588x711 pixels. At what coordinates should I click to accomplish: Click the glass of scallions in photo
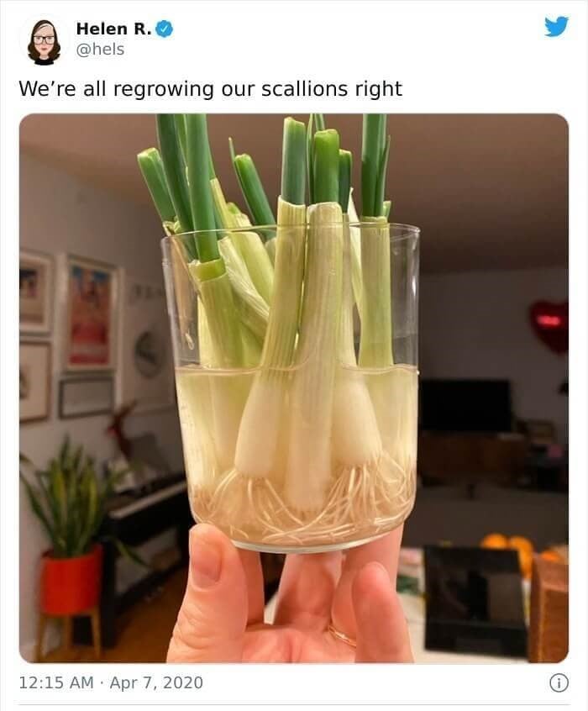coord(291,387)
